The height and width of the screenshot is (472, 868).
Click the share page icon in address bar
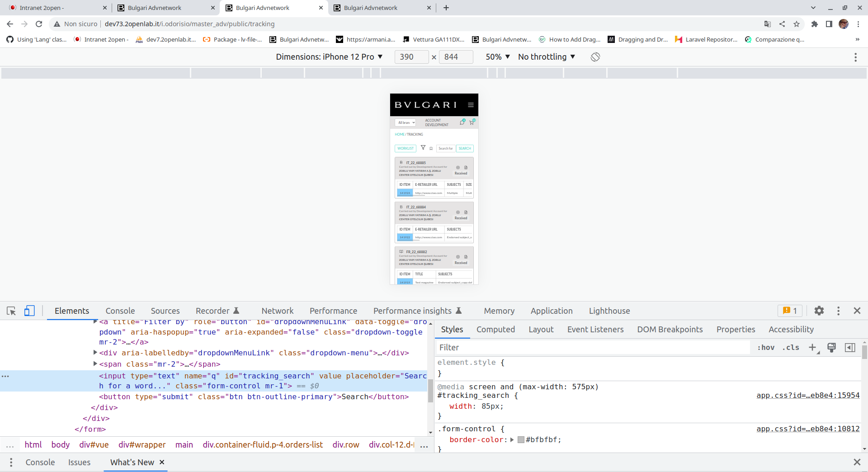pyautogui.click(x=782, y=24)
